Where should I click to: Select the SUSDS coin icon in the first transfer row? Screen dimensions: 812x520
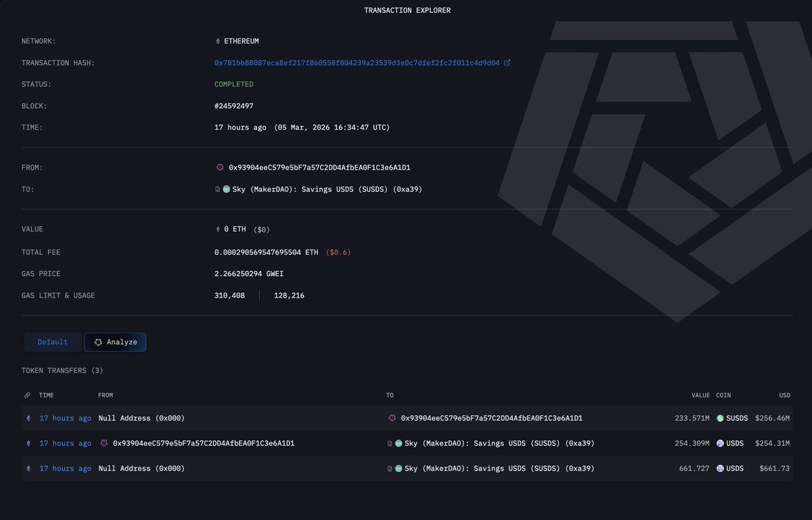pyautogui.click(x=721, y=418)
